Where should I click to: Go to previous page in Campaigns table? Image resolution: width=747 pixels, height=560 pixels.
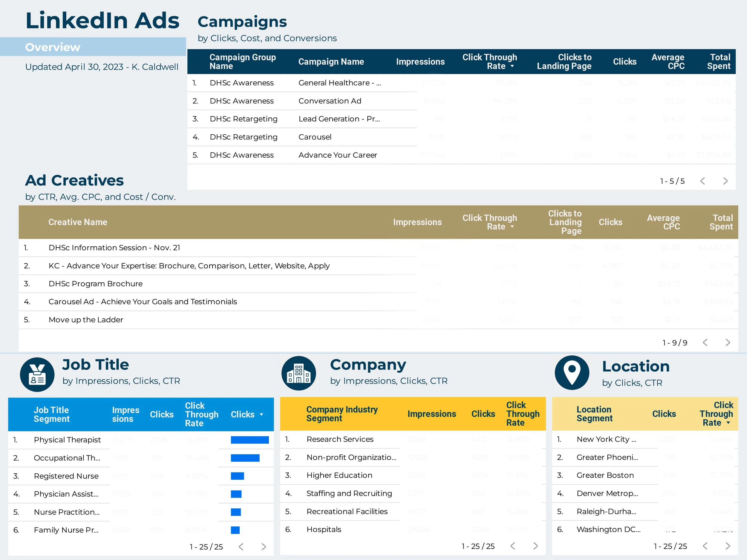(702, 181)
